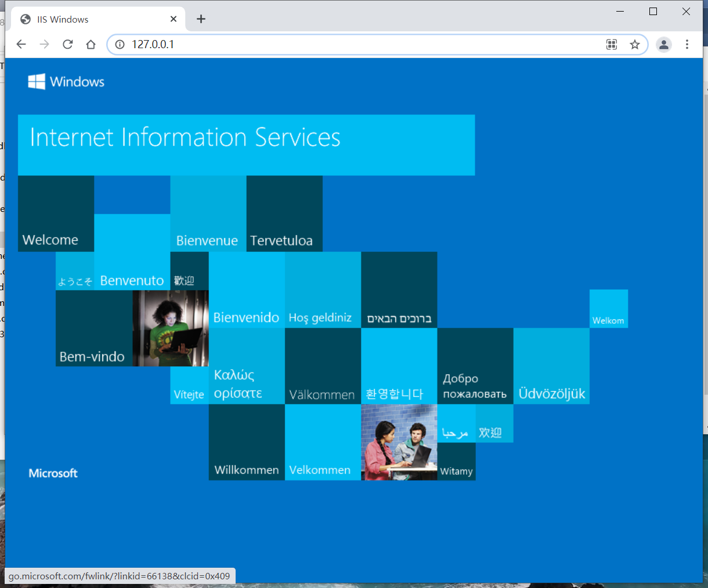Maximize the Chrome window
This screenshot has height=588, width=708.
click(x=653, y=12)
